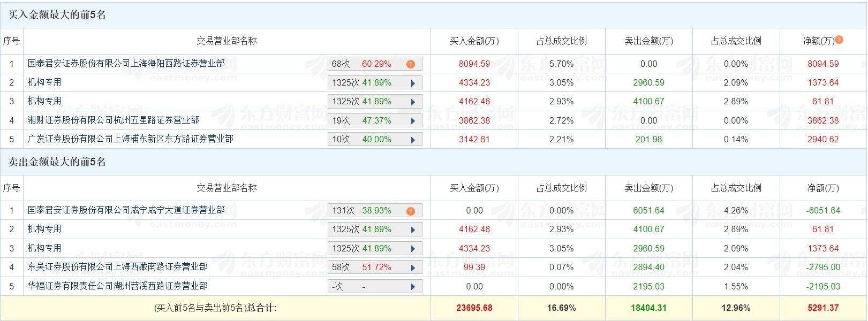This screenshot has width=868, height=321.
Task: Click the orange info icon next to 60.29%
Action: pos(410,64)
